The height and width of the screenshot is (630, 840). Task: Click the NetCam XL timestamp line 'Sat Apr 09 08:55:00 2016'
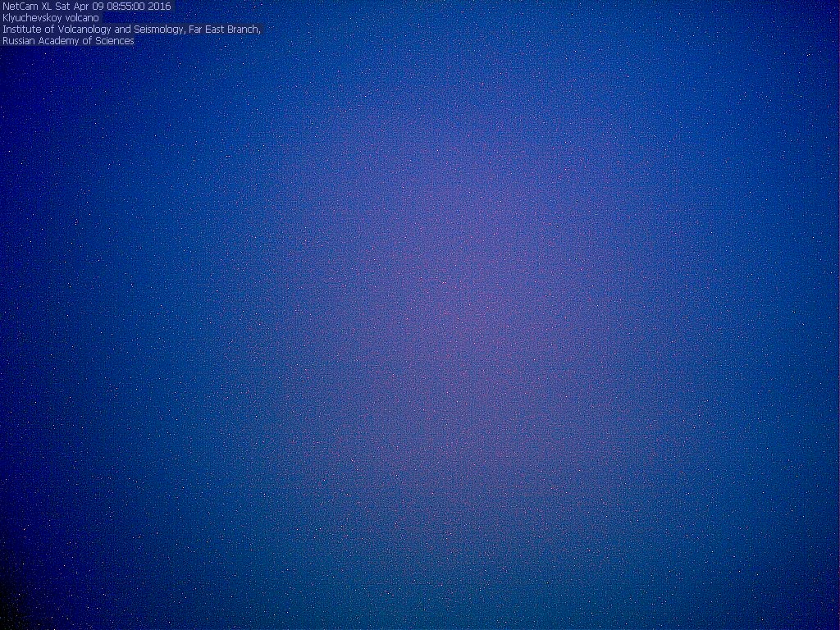pos(113,7)
